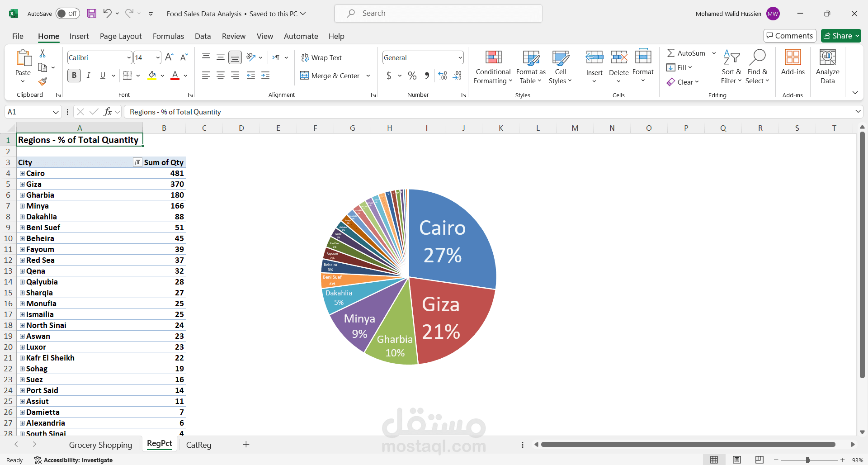
Task: Switch to the Data ribbon tab
Action: click(203, 36)
